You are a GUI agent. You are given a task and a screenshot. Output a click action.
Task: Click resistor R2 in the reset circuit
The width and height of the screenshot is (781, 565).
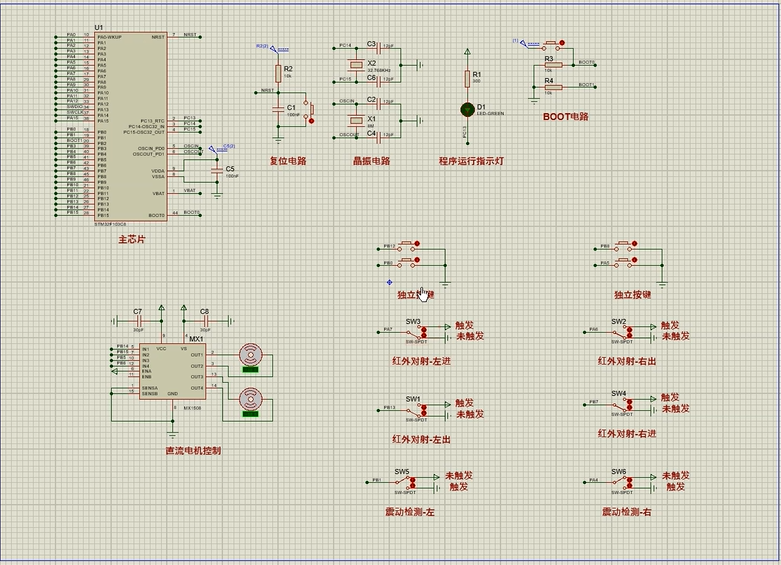pos(278,73)
